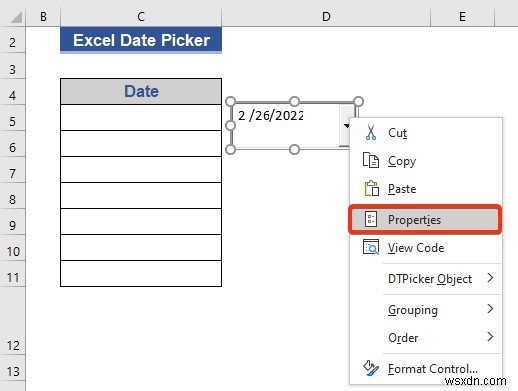Click the Select All corner triangle
Screen dimensions: 518x391
tap(16, 17)
